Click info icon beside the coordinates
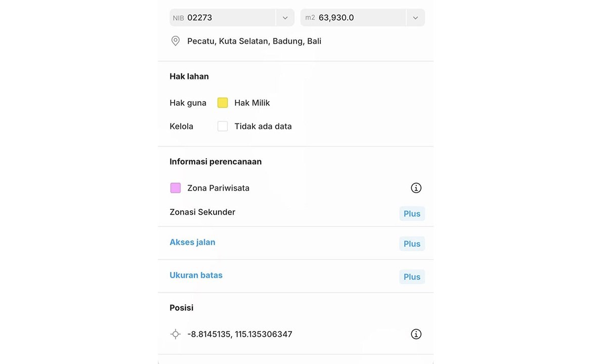The height and width of the screenshot is (364, 592). 416,334
